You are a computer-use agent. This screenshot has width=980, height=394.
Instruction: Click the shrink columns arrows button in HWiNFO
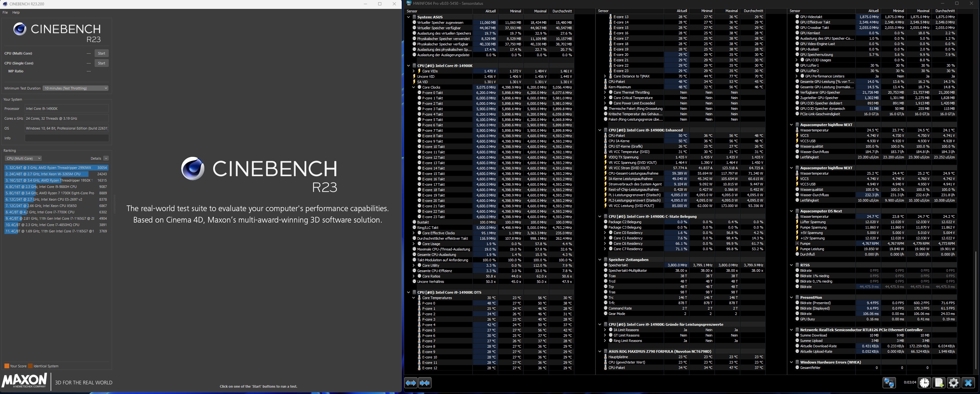coord(424,383)
